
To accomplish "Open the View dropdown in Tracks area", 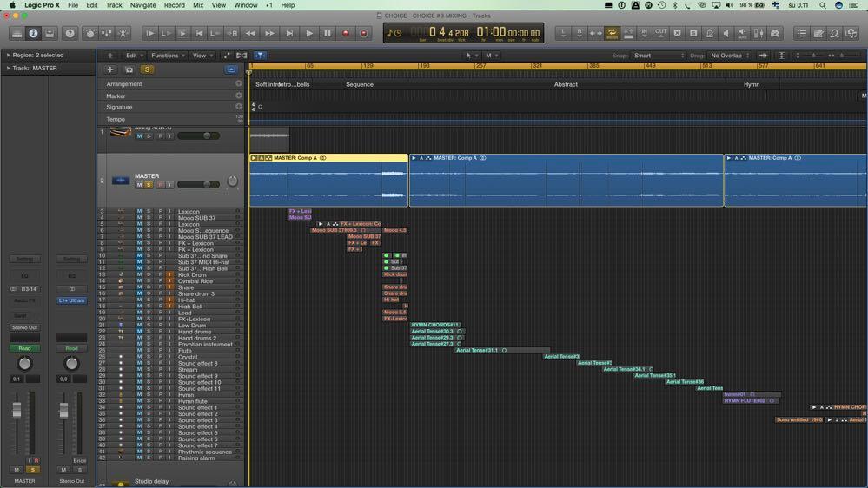I will [202, 56].
